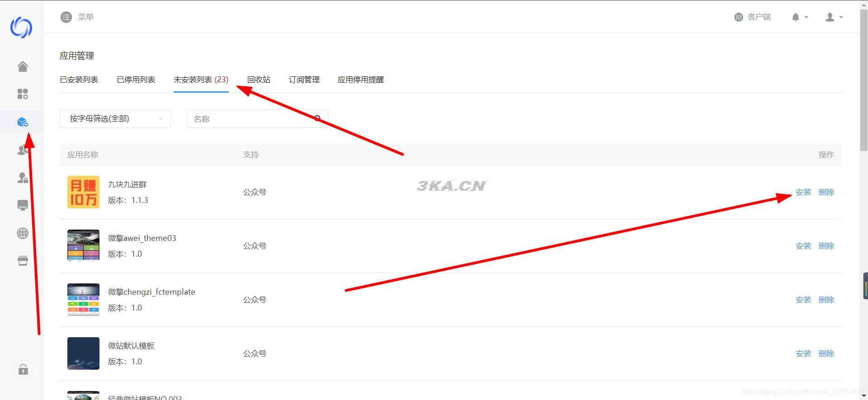
Task: Click the padlock icon at sidebar bottom
Action: tap(23, 370)
